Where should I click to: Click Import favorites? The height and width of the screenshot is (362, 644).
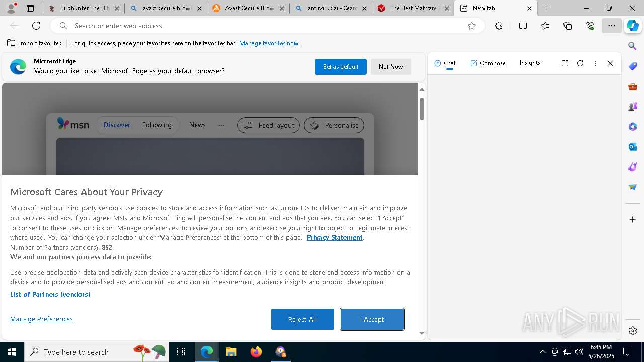(34, 43)
